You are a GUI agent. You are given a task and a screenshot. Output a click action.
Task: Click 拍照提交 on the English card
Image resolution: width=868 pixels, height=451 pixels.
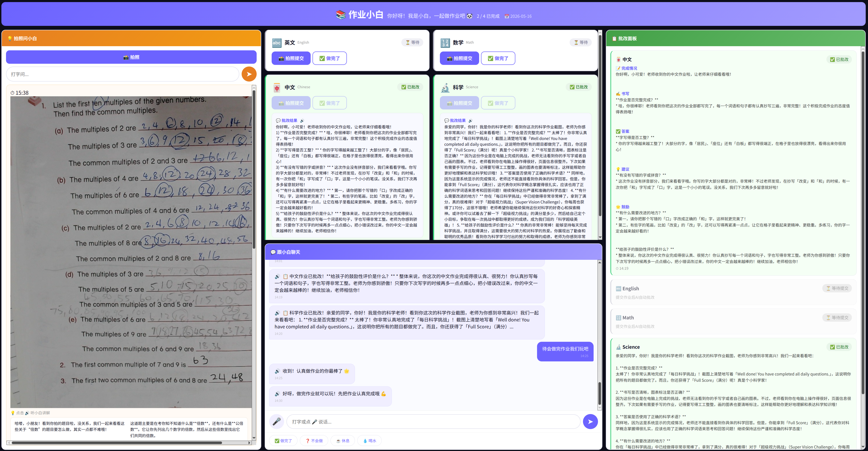[291, 58]
